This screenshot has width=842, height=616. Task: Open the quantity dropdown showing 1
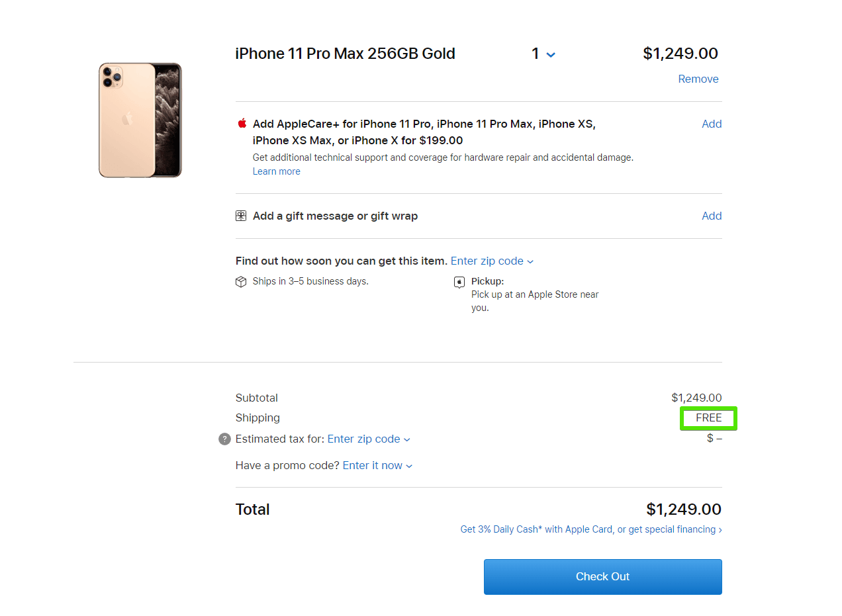(543, 54)
